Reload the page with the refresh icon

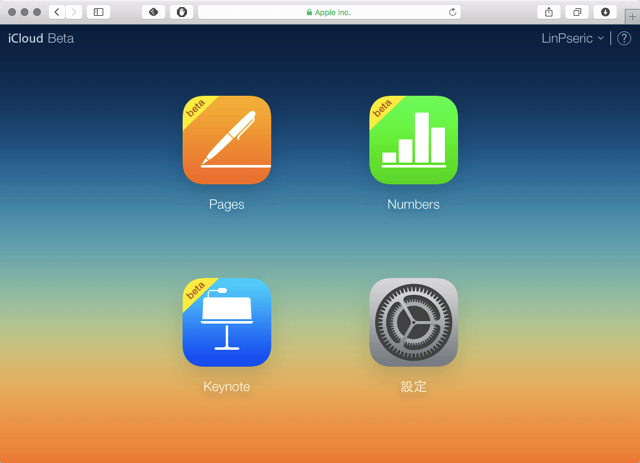[x=452, y=12]
